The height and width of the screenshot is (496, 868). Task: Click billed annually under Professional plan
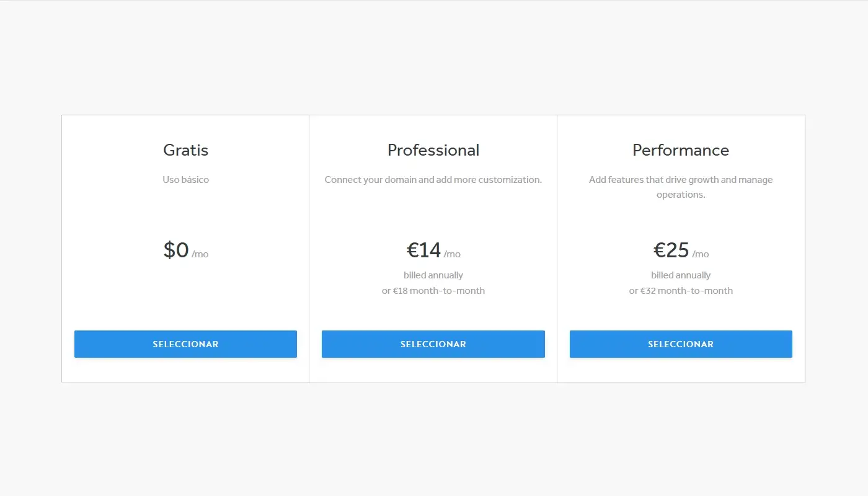(x=433, y=275)
